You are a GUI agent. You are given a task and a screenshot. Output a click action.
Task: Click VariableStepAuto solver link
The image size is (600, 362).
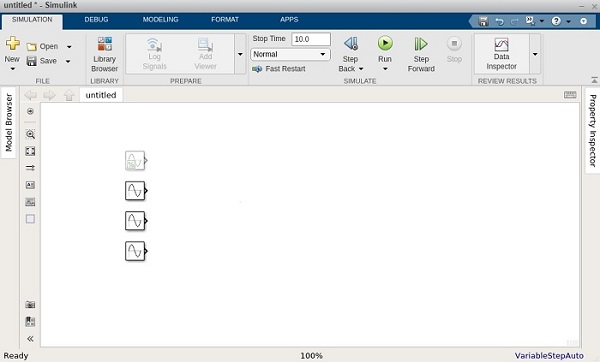tap(549, 355)
